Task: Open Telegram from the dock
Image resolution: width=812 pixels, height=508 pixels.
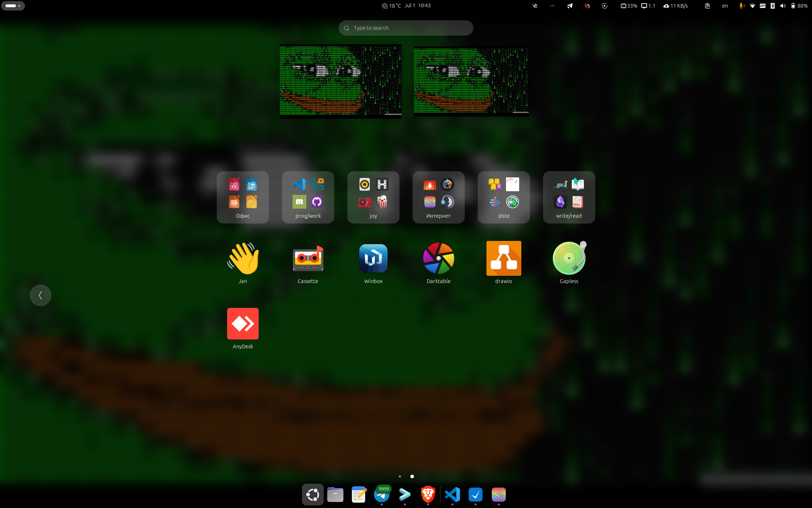Action: pos(382,495)
